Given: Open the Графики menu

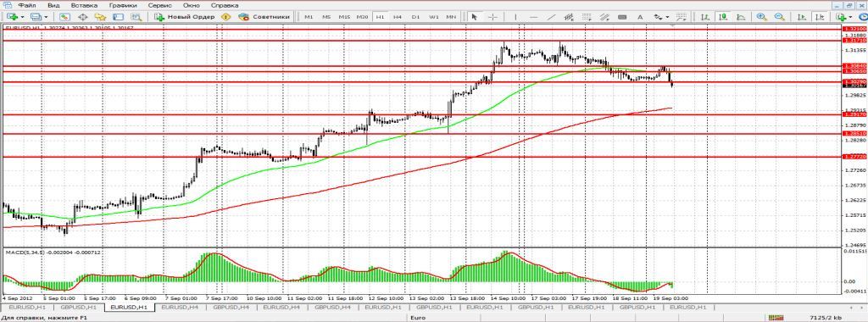Looking at the screenshot, I should coord(121,4).
